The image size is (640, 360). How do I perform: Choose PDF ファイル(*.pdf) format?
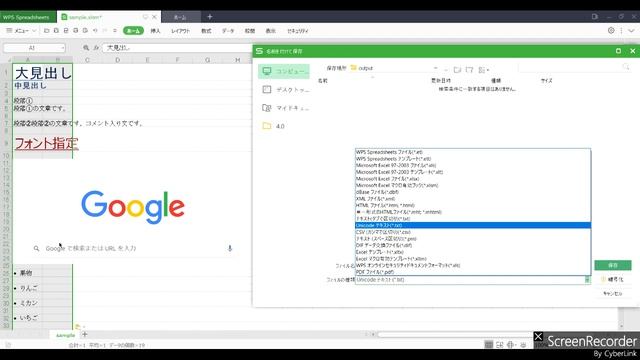pyautogui.click(x=473, y=272)
